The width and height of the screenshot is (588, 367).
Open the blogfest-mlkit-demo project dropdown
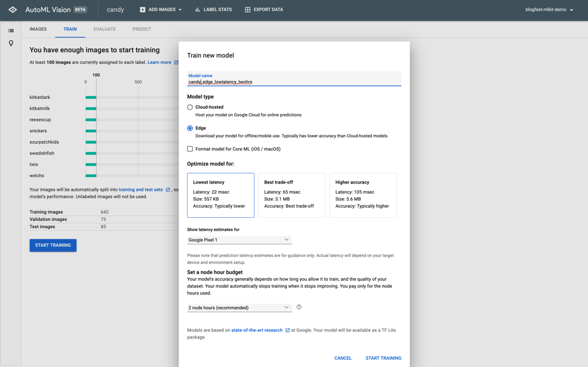[549, 10]
